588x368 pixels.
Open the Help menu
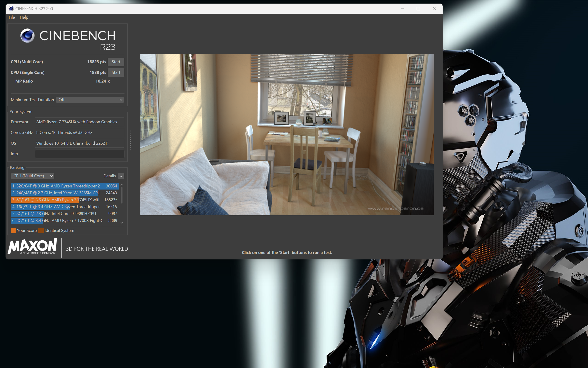pos(24,17)
